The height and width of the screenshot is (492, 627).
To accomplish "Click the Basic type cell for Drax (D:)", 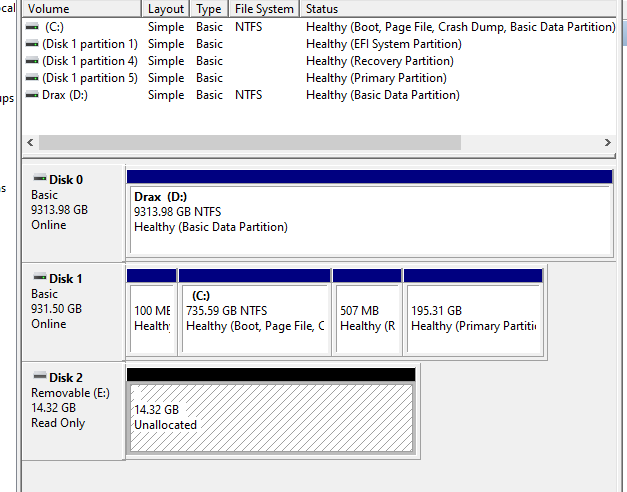I will [209, 95].
